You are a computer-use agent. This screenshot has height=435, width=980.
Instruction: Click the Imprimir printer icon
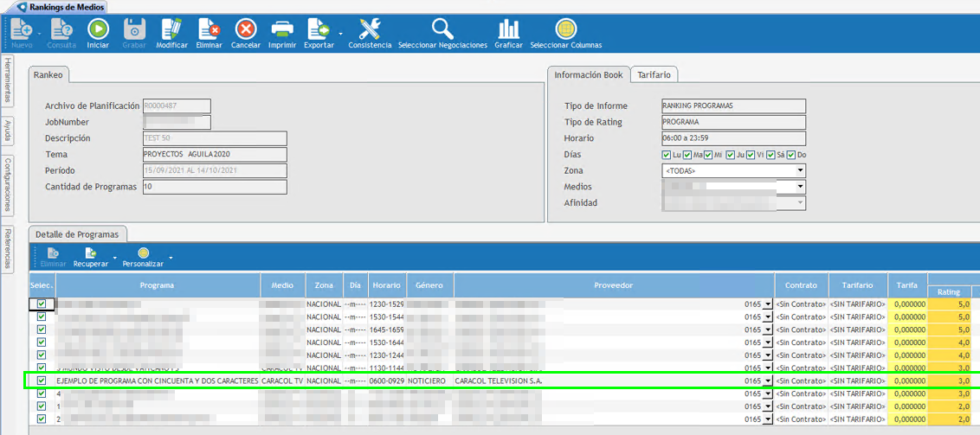(282, 29)
